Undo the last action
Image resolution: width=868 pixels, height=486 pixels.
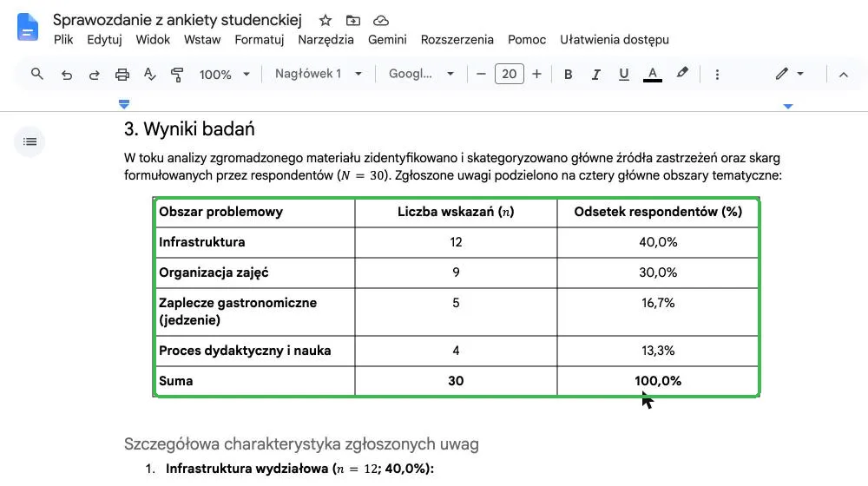tap(67, 74)
